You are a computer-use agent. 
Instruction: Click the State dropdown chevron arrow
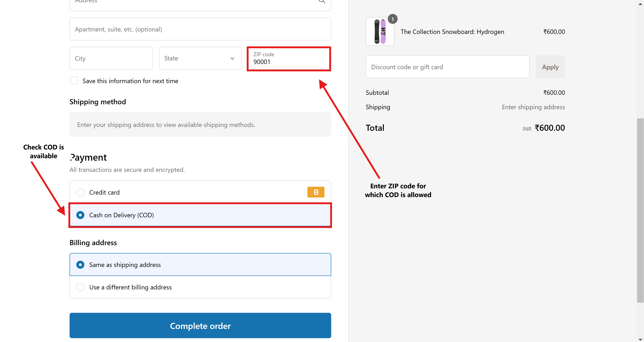coord(232,58)
